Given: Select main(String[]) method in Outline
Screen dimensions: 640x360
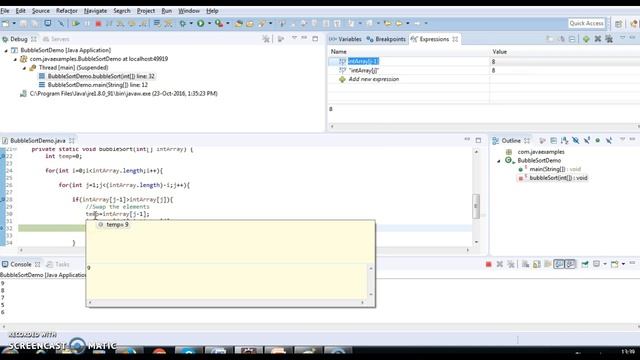Looking at the screenshot, I should click(x=549, y=169).
